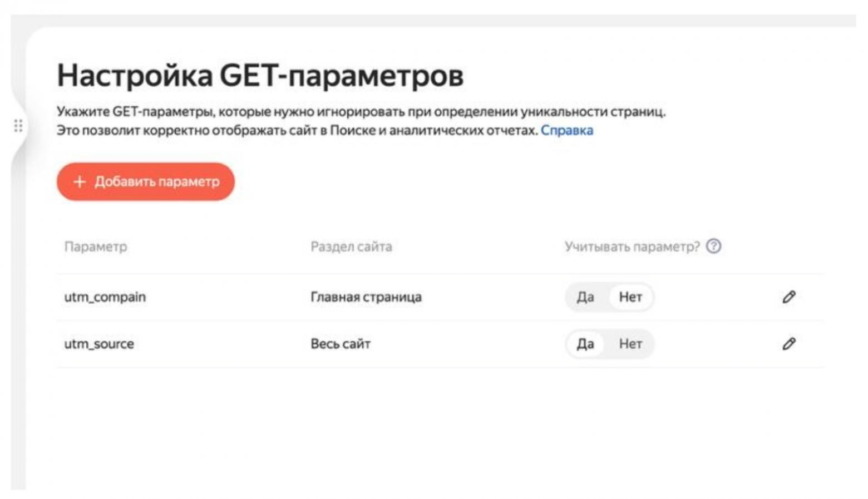Click the drag handle dots on the left edge

click(18, 126)
